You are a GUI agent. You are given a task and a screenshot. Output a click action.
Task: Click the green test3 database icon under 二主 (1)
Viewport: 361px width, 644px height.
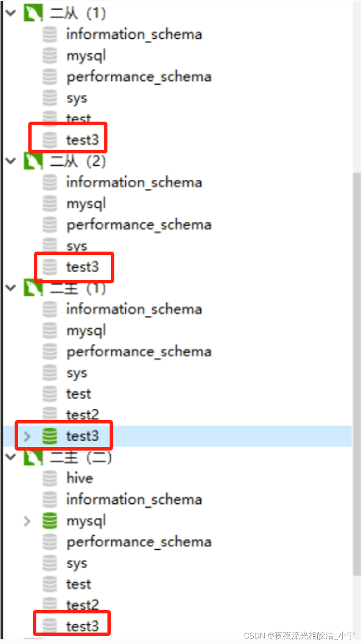50,435
